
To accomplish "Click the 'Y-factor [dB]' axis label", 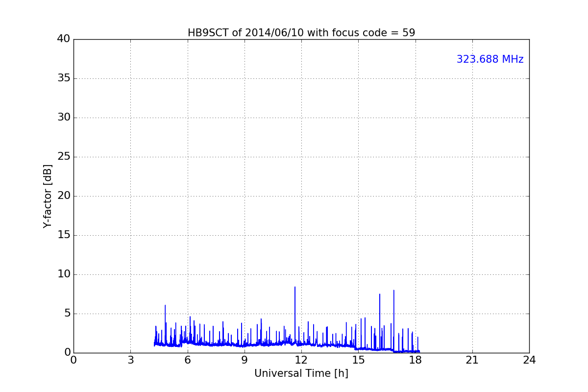I will point(48,196).
